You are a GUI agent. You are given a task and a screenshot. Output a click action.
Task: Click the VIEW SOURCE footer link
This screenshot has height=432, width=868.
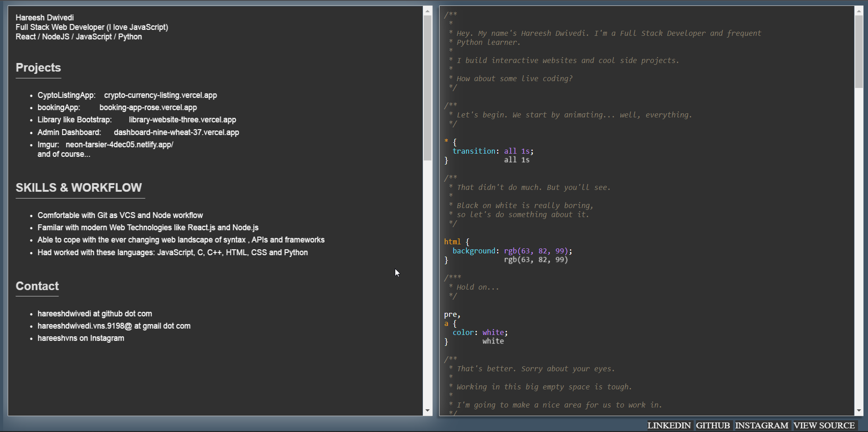[824, 425]
